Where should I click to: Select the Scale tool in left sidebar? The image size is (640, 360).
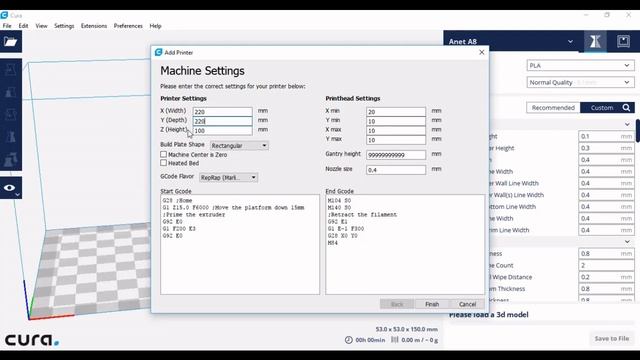(x=11, y=92)
